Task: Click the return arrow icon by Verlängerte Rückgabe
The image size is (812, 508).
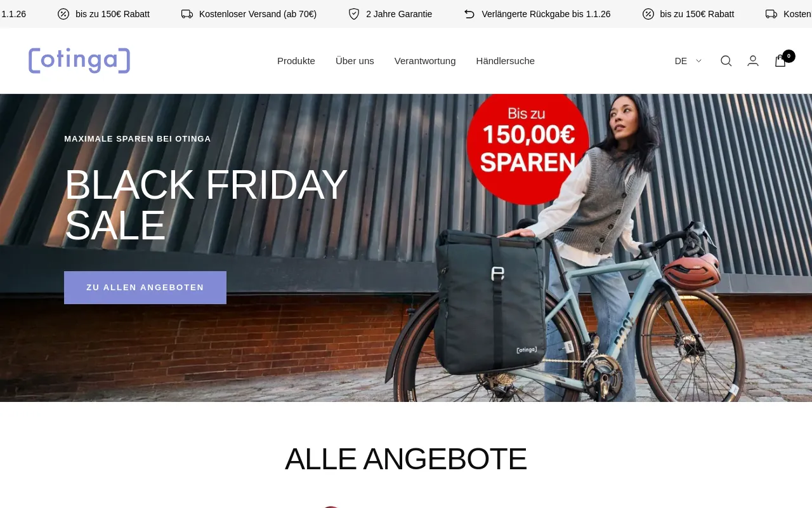Action: pyautogui.click(x=469, y=14)
